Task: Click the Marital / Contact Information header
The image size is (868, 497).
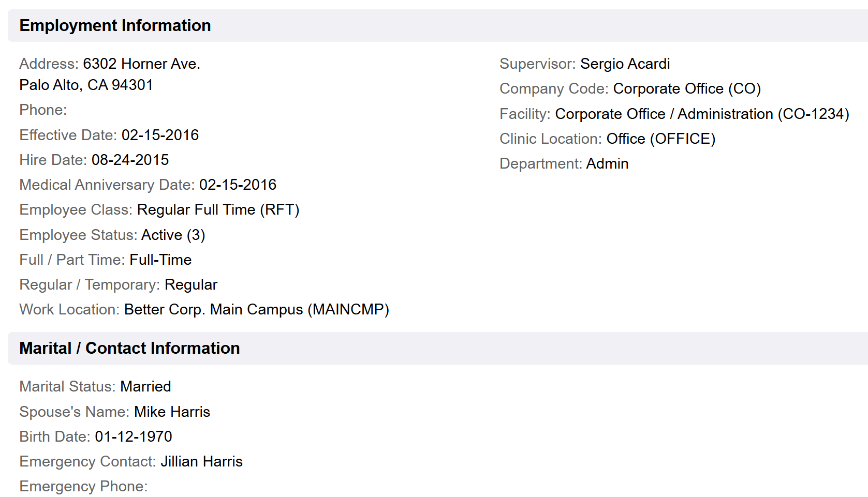Action: 129,349
